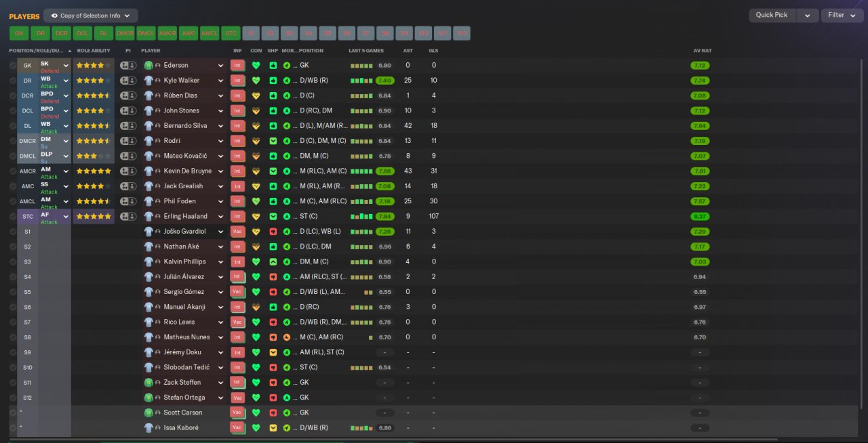Image resolution: width=868 pixels, height=443 pixels.
Task: Click the Int info badge for Rodri
Action: pyautogui.click(x=237, y=141)
